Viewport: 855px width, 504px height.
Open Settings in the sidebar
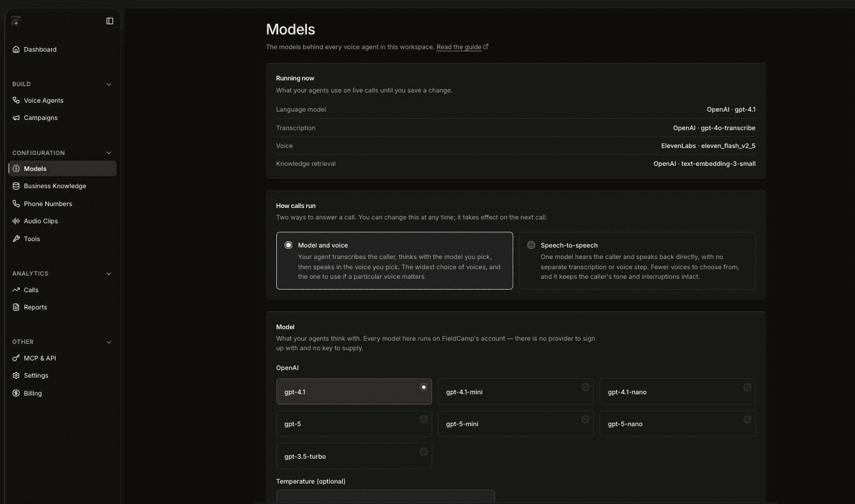62,375
